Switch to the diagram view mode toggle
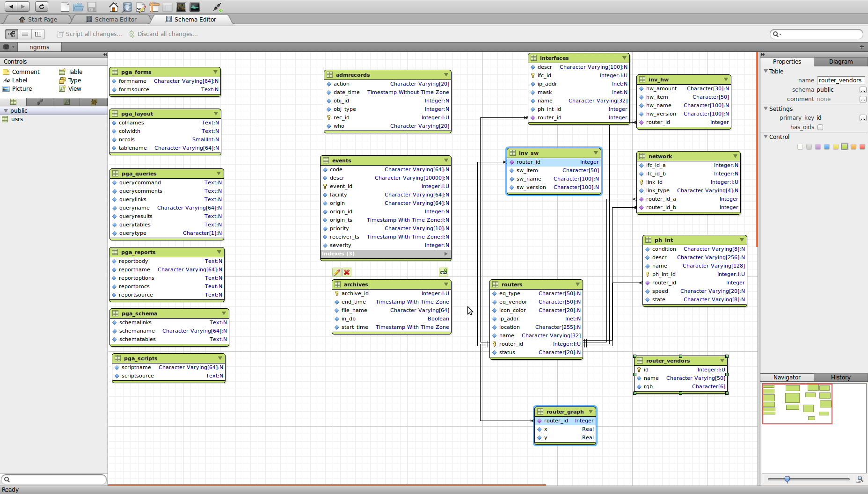868x494 pixels. click(x=12, y=34)
